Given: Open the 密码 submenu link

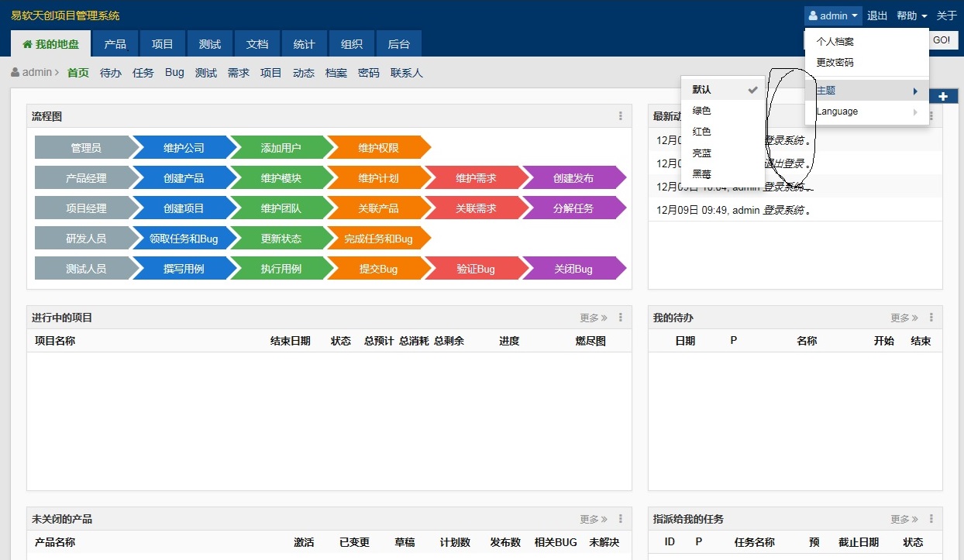Looking at the screenshot, I should point(369,73).
